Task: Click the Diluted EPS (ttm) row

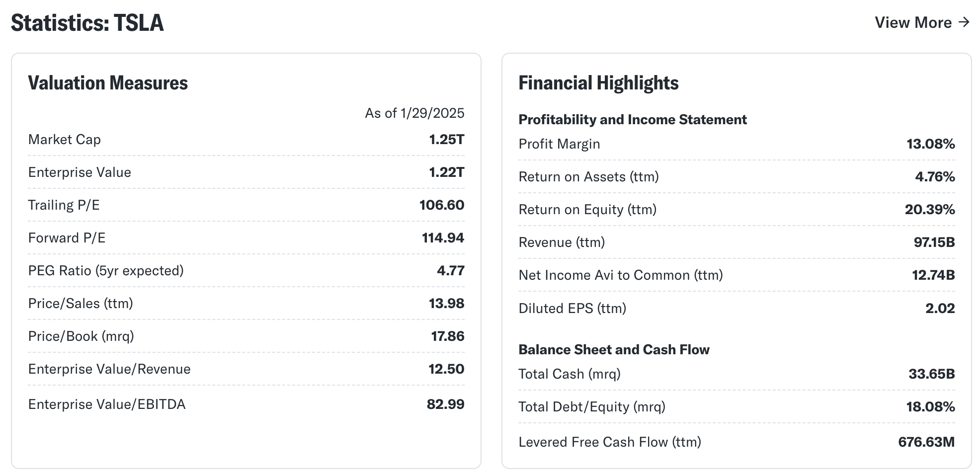Action: tap(736, 309)
